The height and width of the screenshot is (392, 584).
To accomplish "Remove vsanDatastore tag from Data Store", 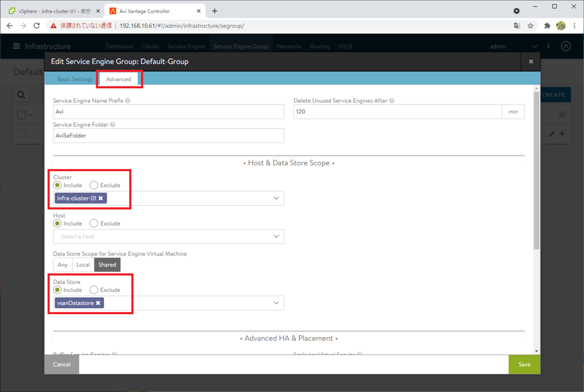I will (x=98, y=303).
